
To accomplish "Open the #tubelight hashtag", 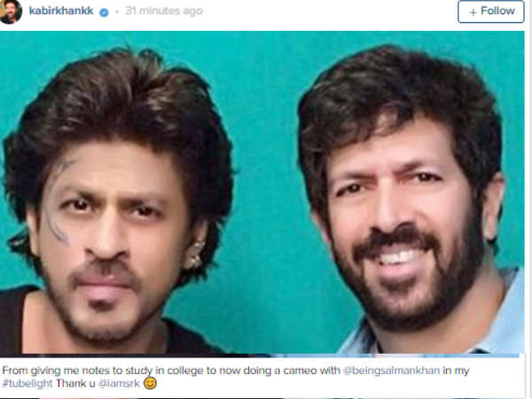I will click(27, 383).
